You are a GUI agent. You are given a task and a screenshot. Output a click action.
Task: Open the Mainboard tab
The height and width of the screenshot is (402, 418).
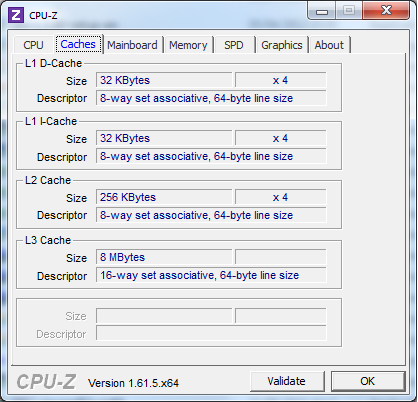tap(132, 45)
